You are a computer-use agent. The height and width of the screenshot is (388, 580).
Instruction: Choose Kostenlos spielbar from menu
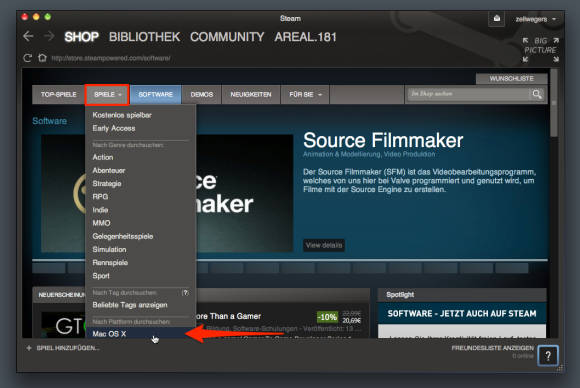pyautogui.click(x=122, y=115)
